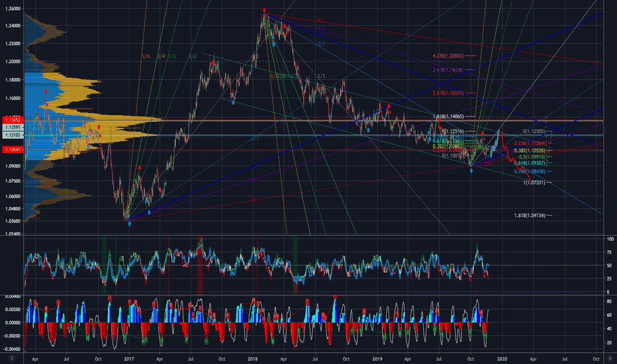Select the 1/8 Gann fan label
This screenshot has height=364, width=617.
tap(145, 57)
